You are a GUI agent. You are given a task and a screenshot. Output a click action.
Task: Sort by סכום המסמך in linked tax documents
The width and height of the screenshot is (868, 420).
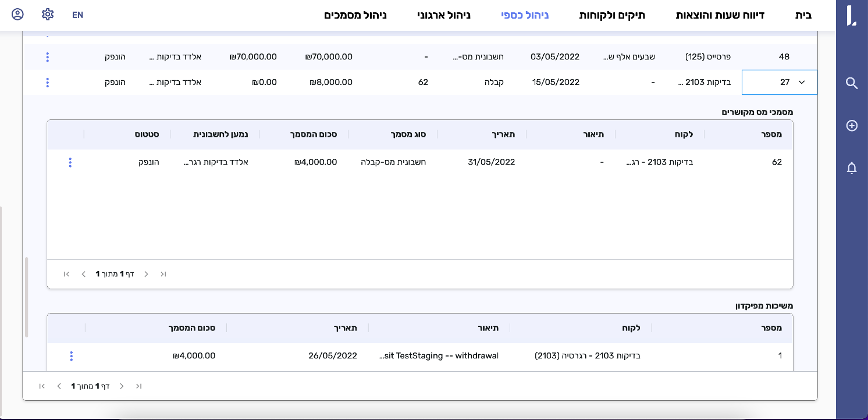pyautogui.click(x=315, y=134)
